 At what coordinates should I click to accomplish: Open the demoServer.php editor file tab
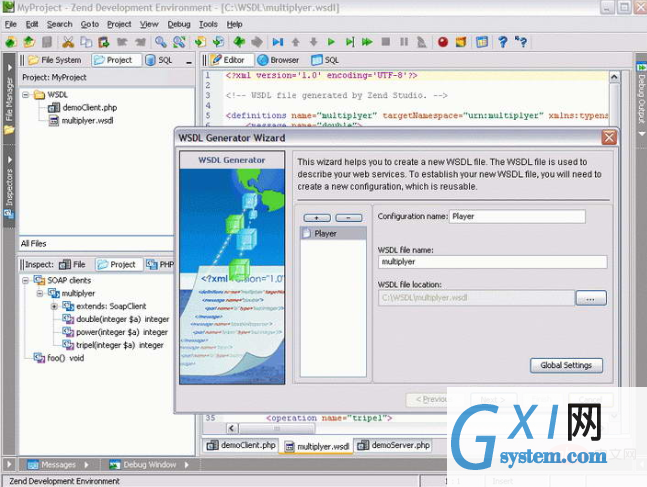coord(394,445)
